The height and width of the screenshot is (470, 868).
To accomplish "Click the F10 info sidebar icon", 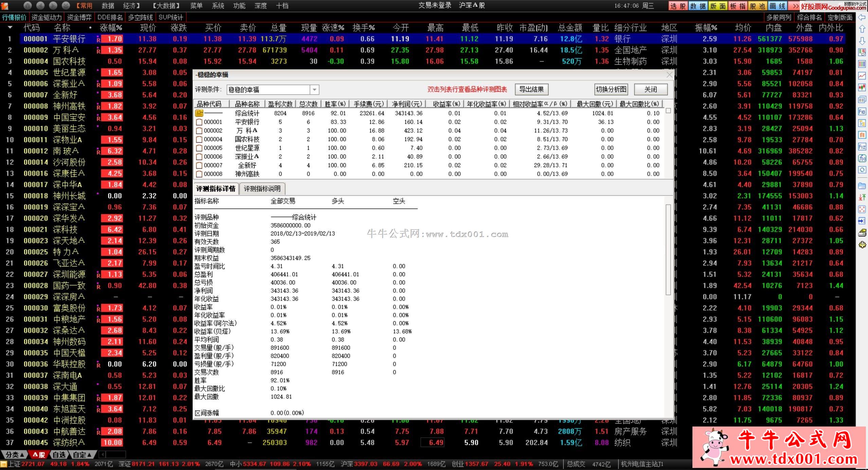I will (x=862, y=111).
